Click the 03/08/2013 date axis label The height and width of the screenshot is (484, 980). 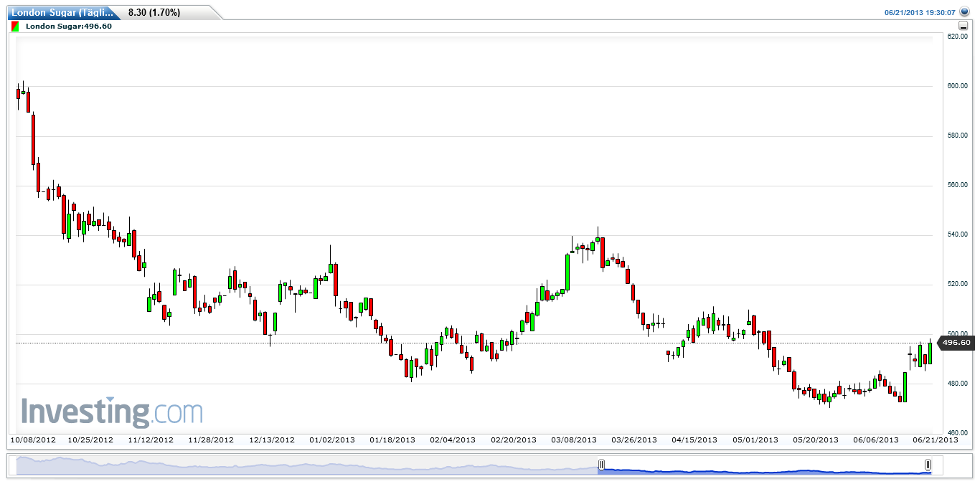point(574,440)
